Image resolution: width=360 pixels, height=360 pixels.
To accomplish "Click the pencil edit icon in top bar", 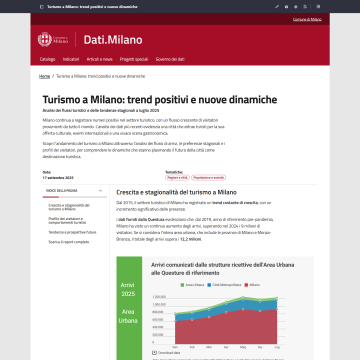I will point(277,7).
